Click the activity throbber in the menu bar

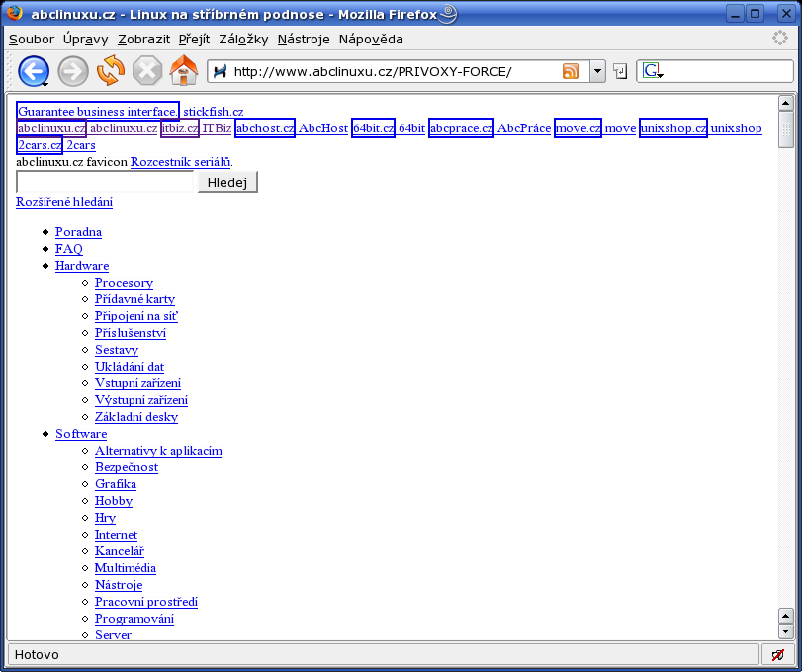click(780, 38)
